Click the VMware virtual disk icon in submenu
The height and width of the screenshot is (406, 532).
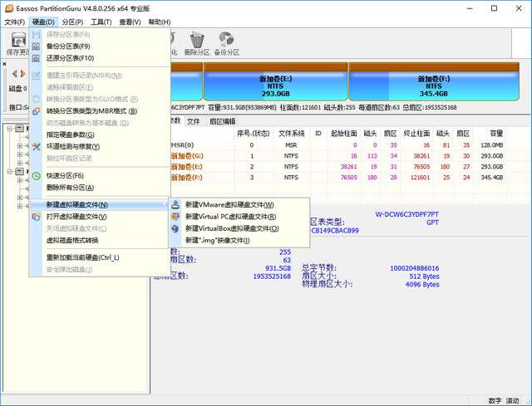(175, 205)
